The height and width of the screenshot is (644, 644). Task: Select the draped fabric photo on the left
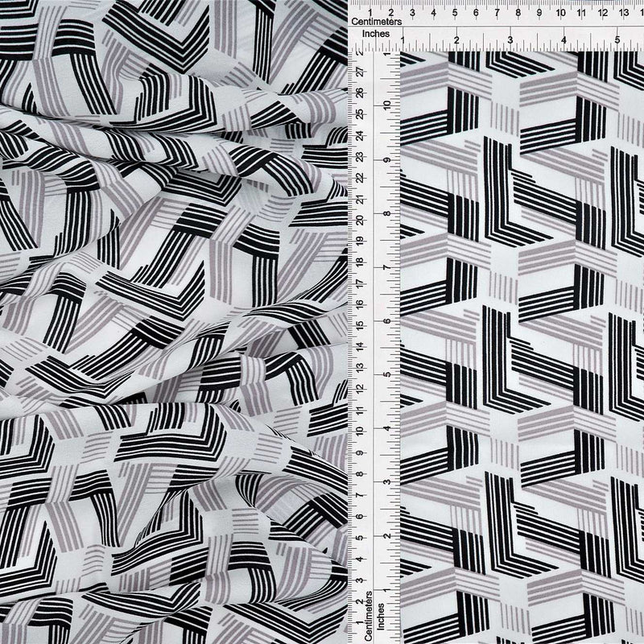pyautogui.click(x=174, y=322)
